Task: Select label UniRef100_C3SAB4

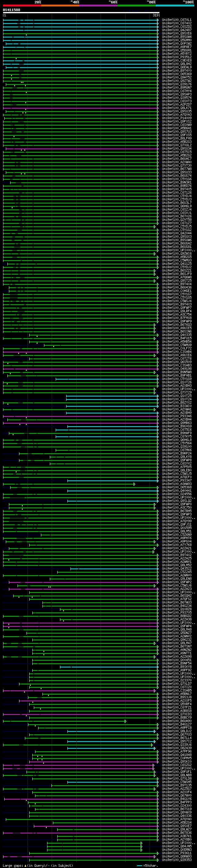Action: 177,352
